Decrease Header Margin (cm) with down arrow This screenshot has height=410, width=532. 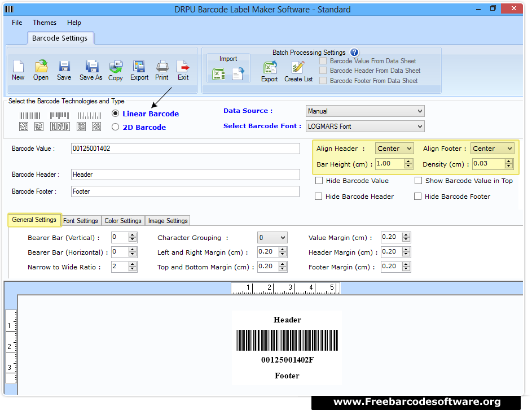tap(406, 255)
